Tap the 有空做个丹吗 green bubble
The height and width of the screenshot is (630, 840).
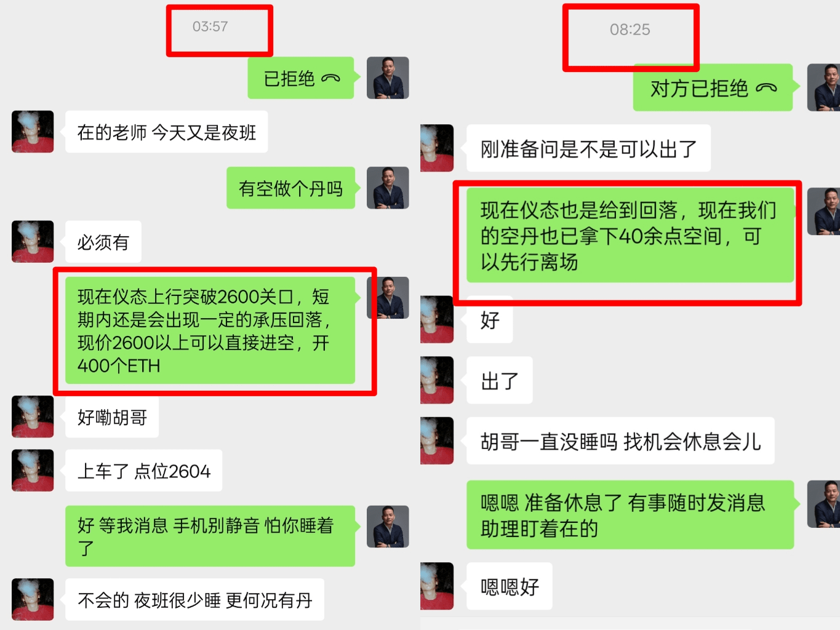pyautogui.click(x=290, y=188)
